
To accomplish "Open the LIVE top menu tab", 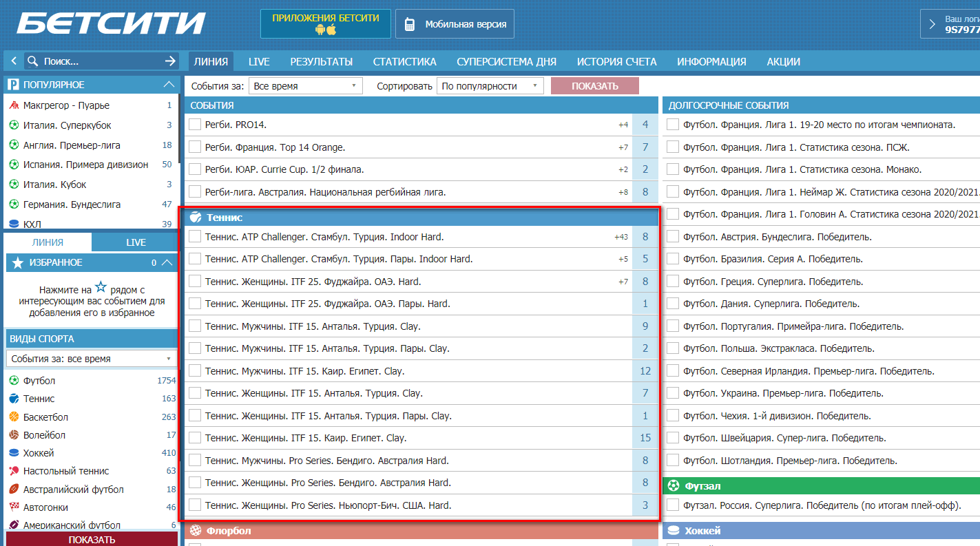I will (x=259, y=61).
